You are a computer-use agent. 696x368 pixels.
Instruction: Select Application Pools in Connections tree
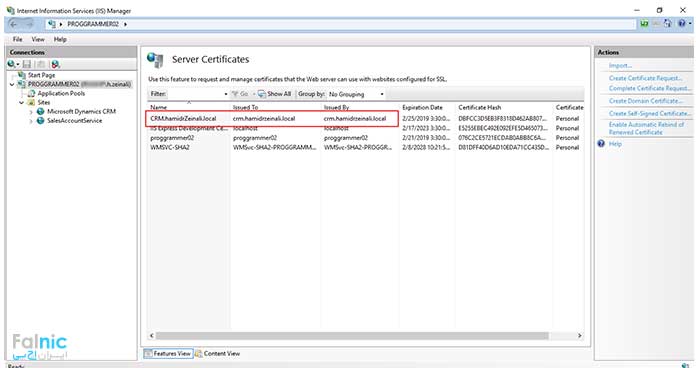61,93
